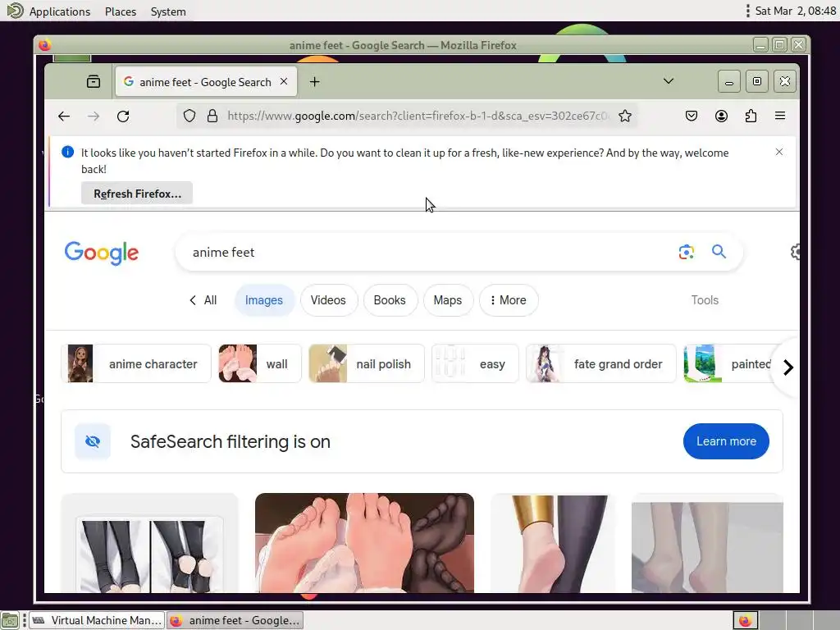
Task: Dismiss the Refresh Firefox notification bar
Action: click(x=779, y=152)
